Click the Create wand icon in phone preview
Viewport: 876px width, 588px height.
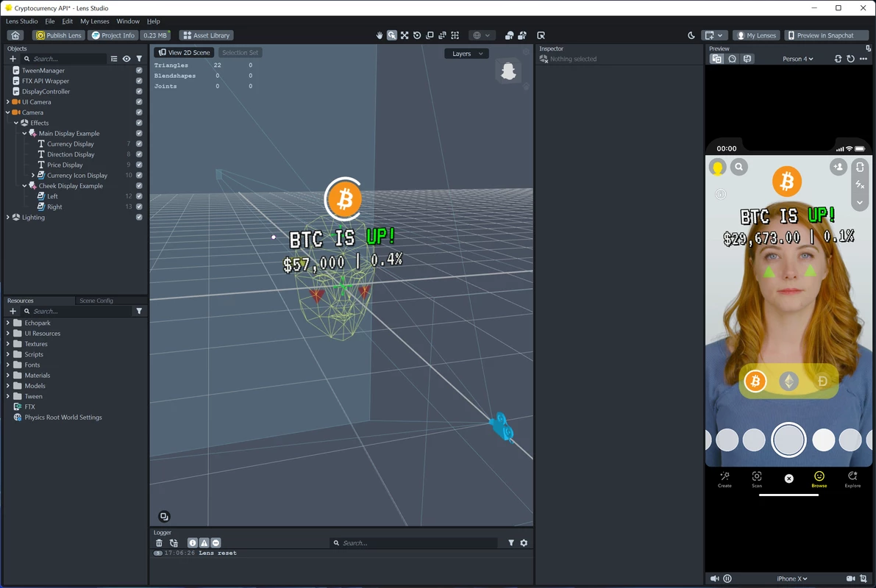point(724,479)
